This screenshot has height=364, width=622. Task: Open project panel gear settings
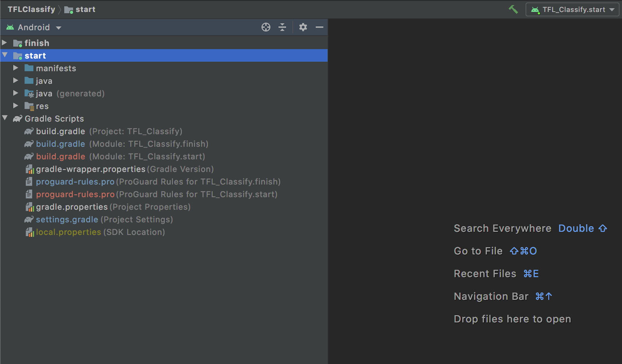(303, 27)
